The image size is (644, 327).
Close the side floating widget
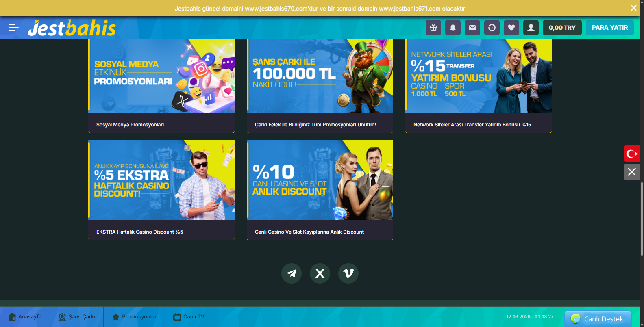632,172
